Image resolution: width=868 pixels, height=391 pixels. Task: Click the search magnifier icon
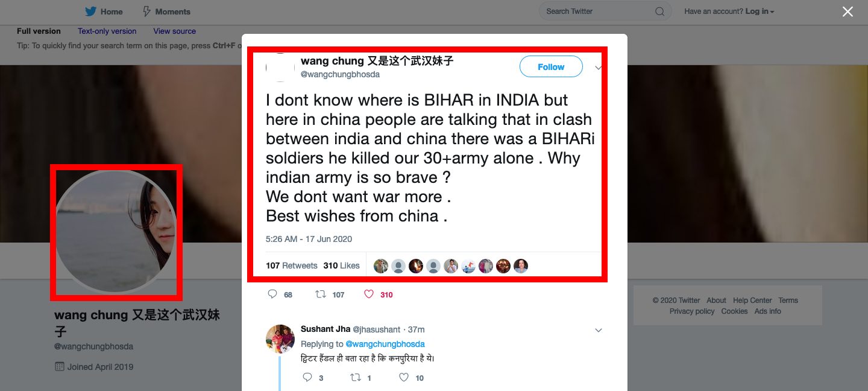(659, 11)
